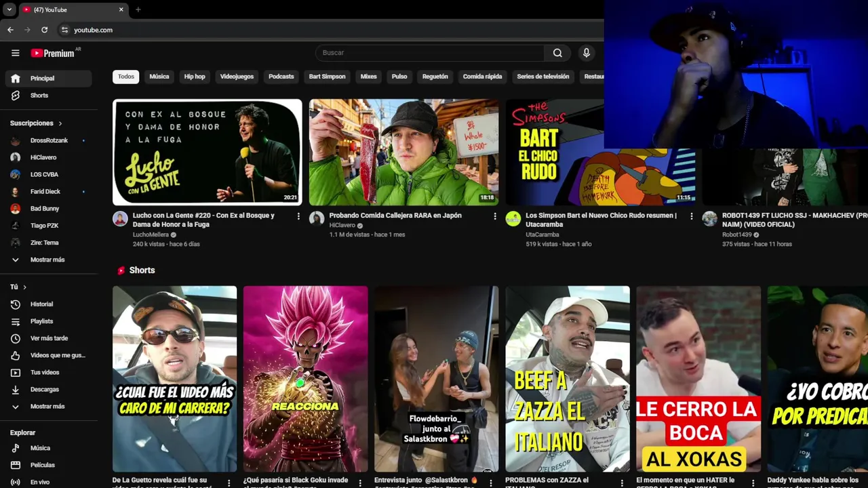
Task: Open Descargas in the sidebar
Action: pos(47,390)
